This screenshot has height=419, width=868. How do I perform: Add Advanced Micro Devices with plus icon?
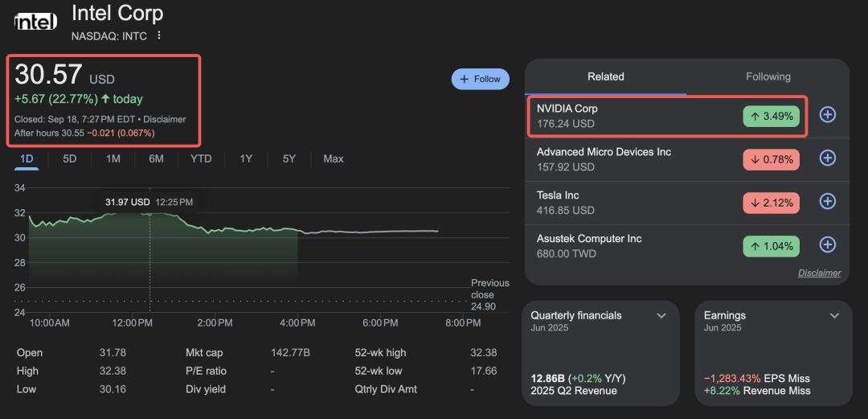click(x=827, y=158)
